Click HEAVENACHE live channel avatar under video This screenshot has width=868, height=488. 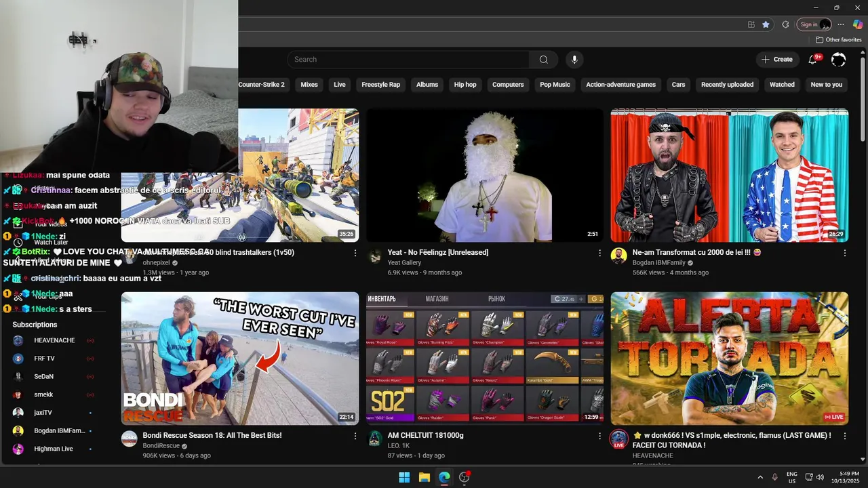[618, 439]
